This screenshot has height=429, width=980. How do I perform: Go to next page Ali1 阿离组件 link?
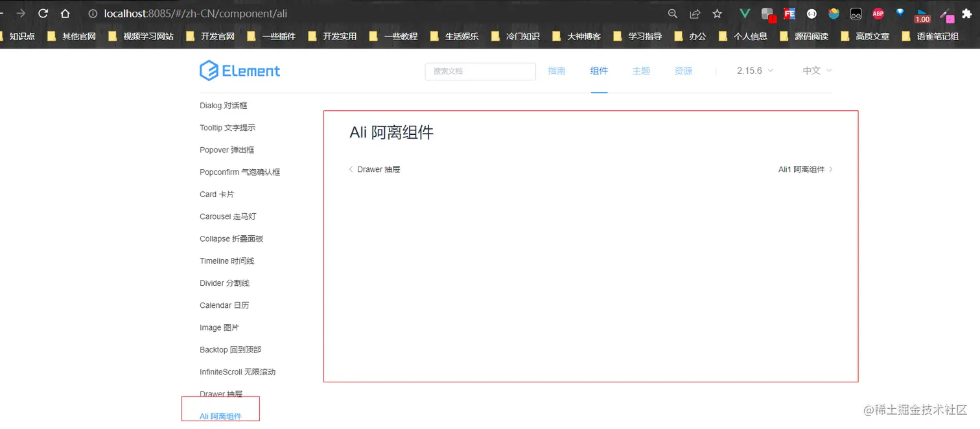tap(806, 169)
